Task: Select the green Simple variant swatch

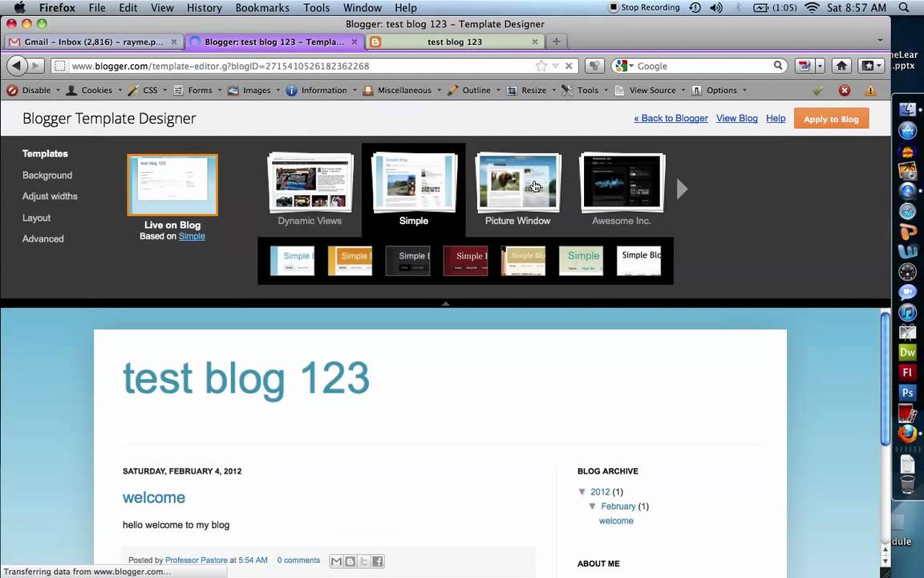Action: click(x=581, y=261)
